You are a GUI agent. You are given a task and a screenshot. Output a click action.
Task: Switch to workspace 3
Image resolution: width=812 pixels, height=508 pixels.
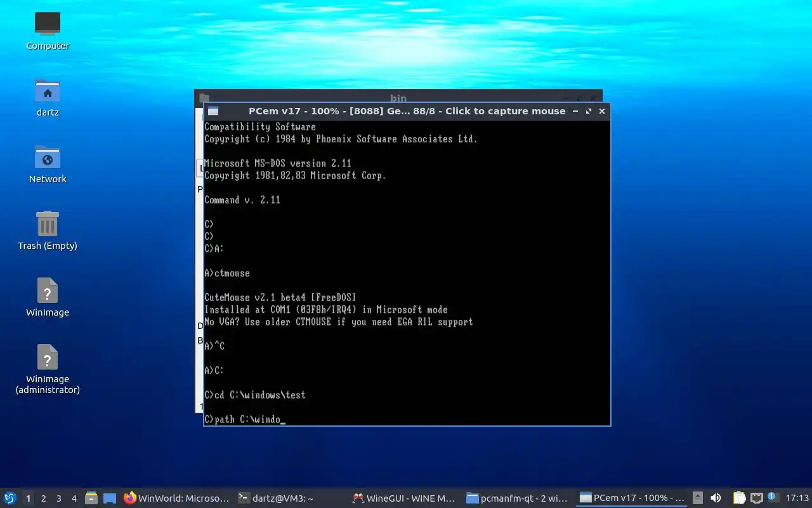pyautogui.click(x=58, y=498)
